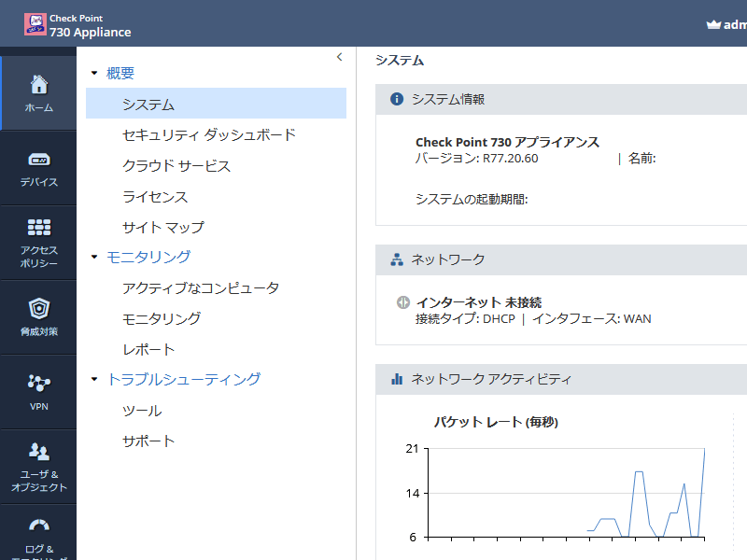Screen dimensions: 747x560
Task: Click the インターネット 未接続 status text
Action: pos(479,302)
